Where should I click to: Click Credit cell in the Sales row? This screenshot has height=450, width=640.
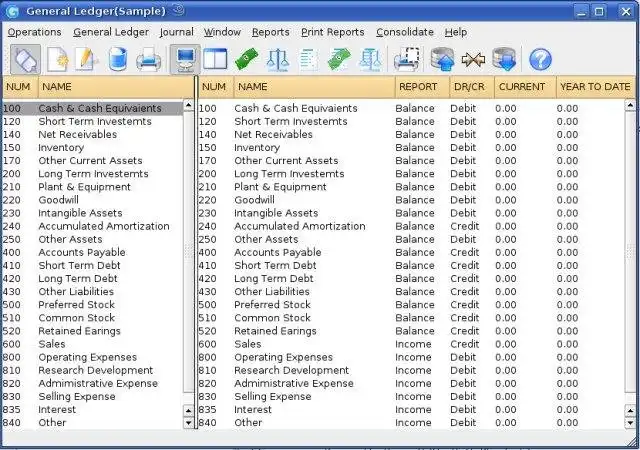tap(464, 344)
